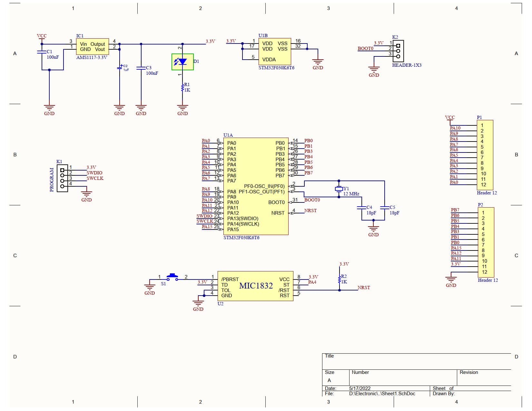The height and width of the screenshot is (411, 532).
Task: Click the PA10 net label at P1 pin 2
Action: (x=455, y=128)
